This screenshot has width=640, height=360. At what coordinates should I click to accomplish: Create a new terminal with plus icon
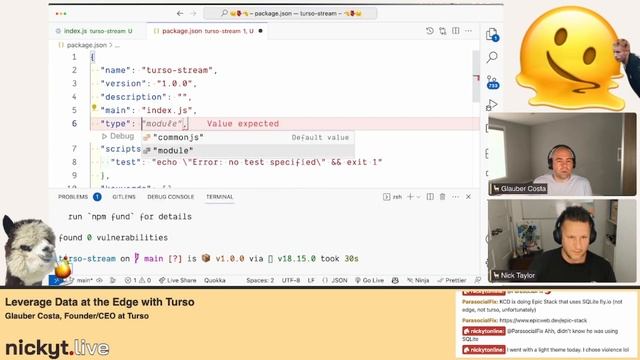[x=410, y=197]
